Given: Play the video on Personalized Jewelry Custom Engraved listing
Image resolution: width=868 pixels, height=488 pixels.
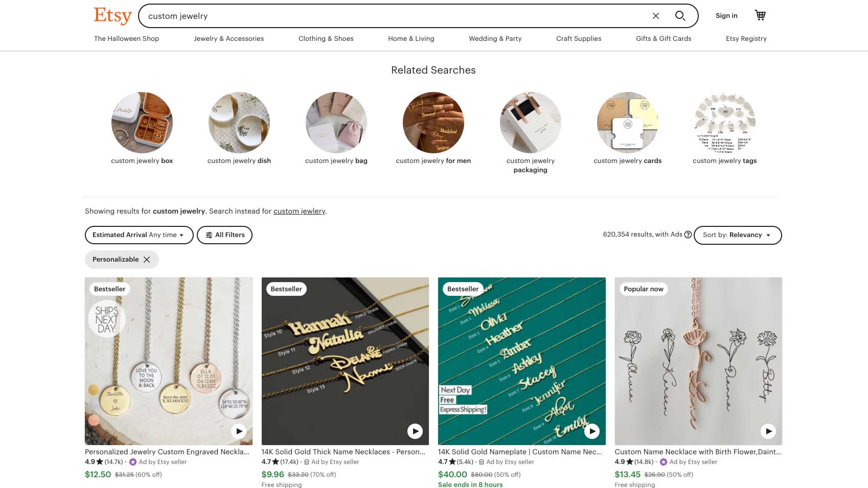Looking at the screenshot, I should [238, 431].
